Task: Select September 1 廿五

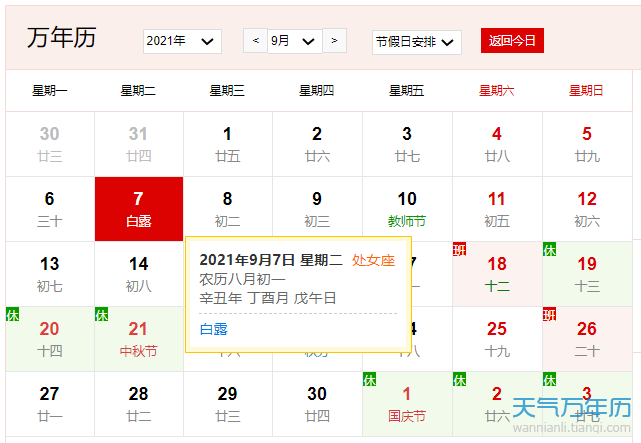Action: (x=228, y=144)
